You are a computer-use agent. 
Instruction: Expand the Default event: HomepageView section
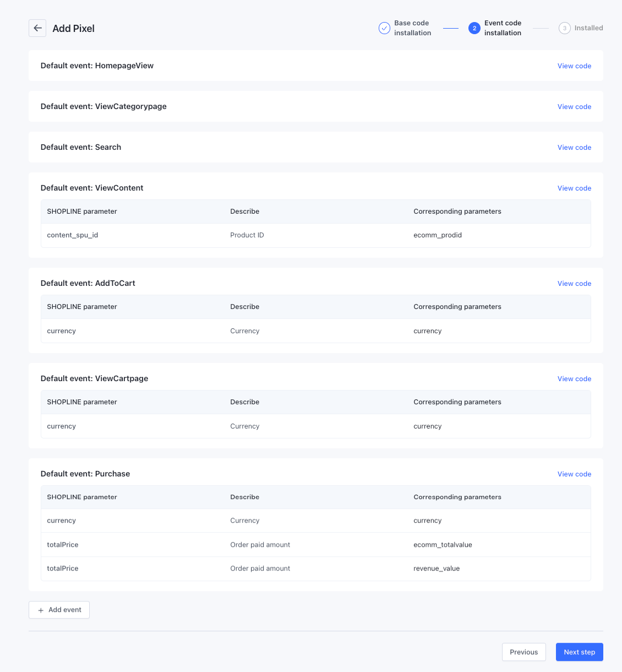coord(97,66)
